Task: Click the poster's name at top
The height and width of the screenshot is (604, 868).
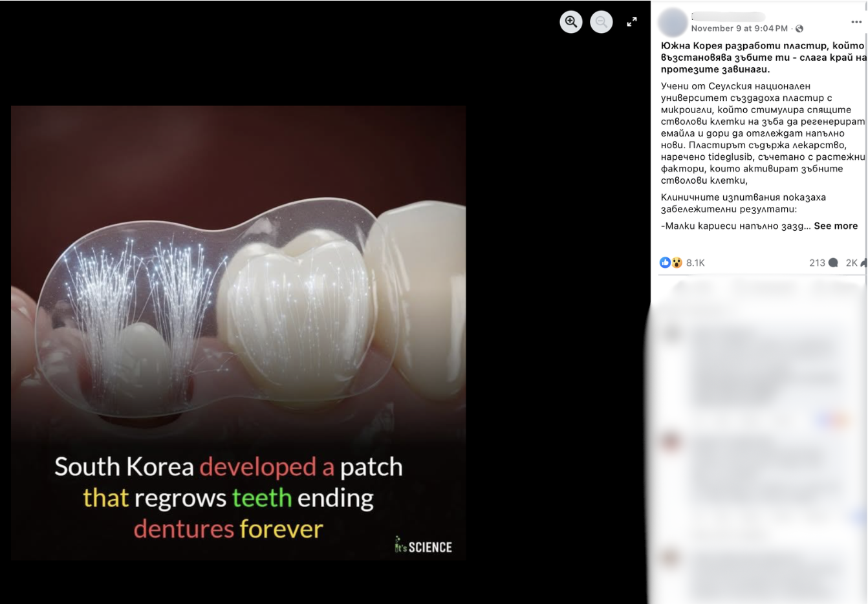Action: (728, 16)
